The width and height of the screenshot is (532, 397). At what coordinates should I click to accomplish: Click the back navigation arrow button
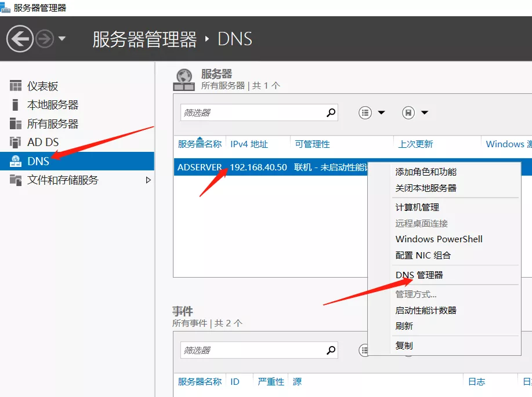point(20,39)
